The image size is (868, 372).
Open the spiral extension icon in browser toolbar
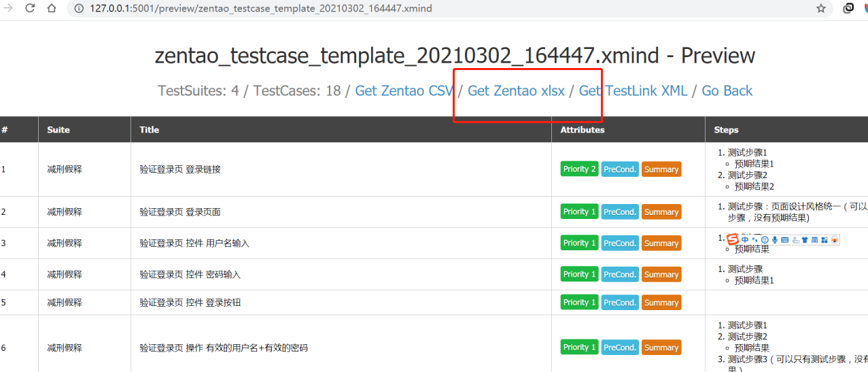tap(848, 9)
